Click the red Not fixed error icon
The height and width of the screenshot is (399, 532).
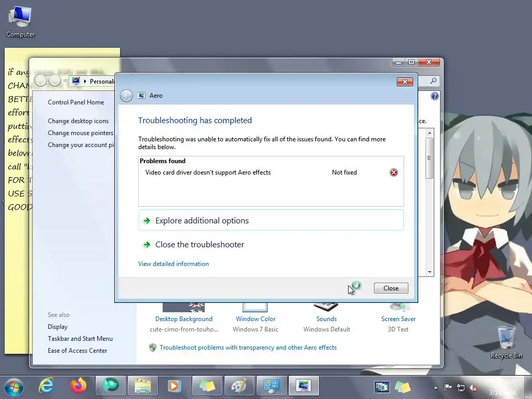[394, 172]
